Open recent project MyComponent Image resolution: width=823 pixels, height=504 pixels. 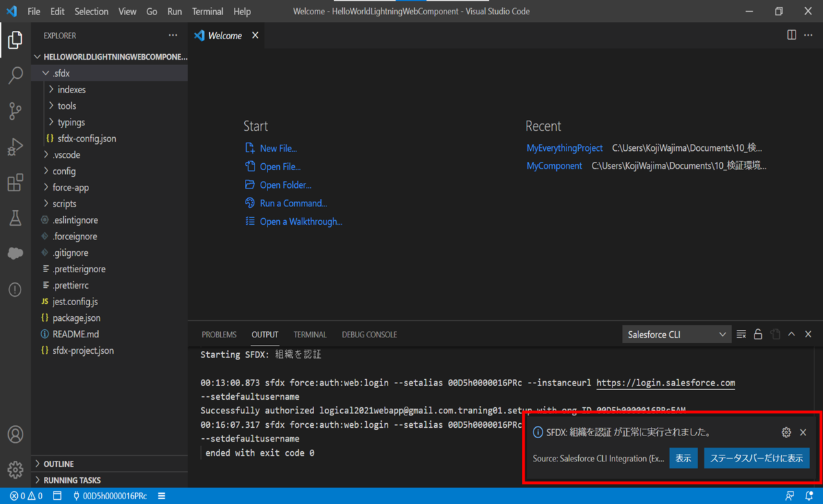pyautogui.click(x=554, y=166)
